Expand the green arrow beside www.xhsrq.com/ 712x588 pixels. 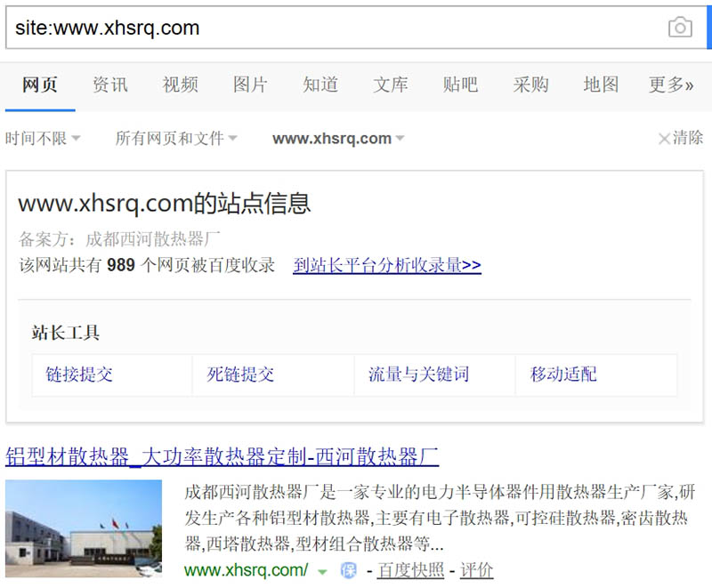pyautogui.click(x=322, y=572)
